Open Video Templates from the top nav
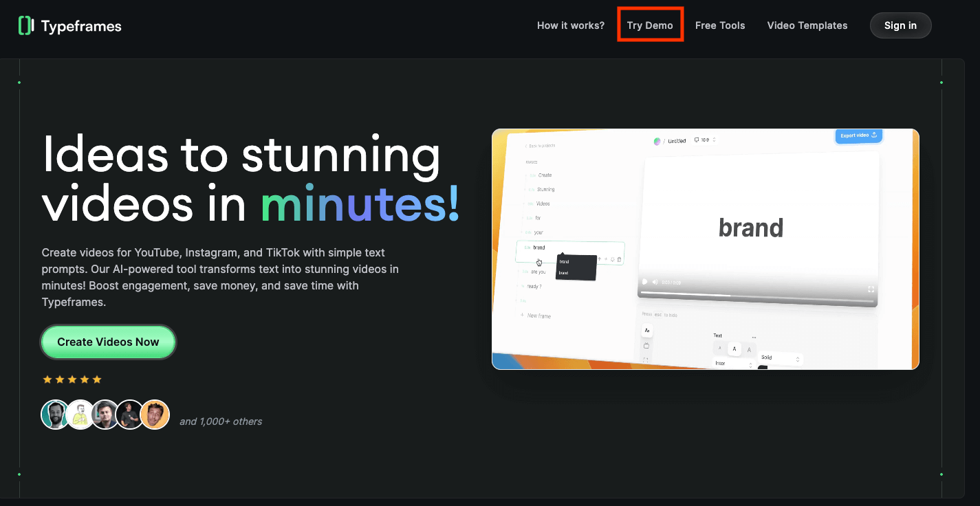 point(807,25)
